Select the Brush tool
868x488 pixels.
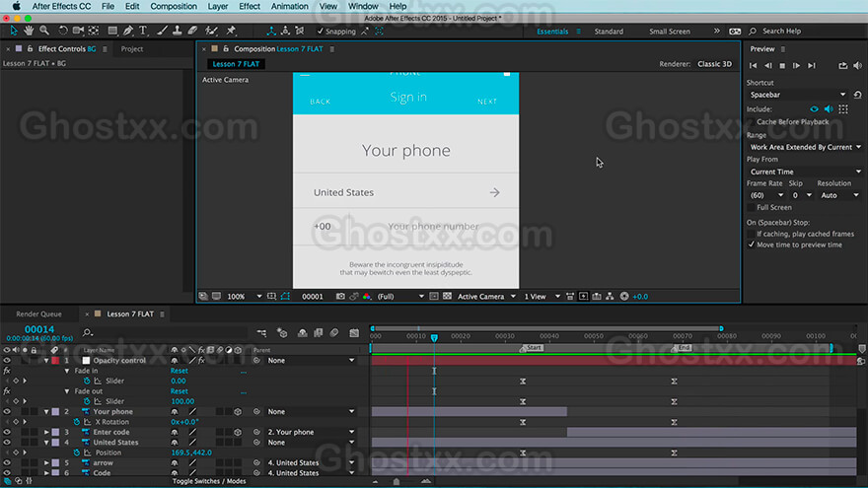(x=162, y=31)
